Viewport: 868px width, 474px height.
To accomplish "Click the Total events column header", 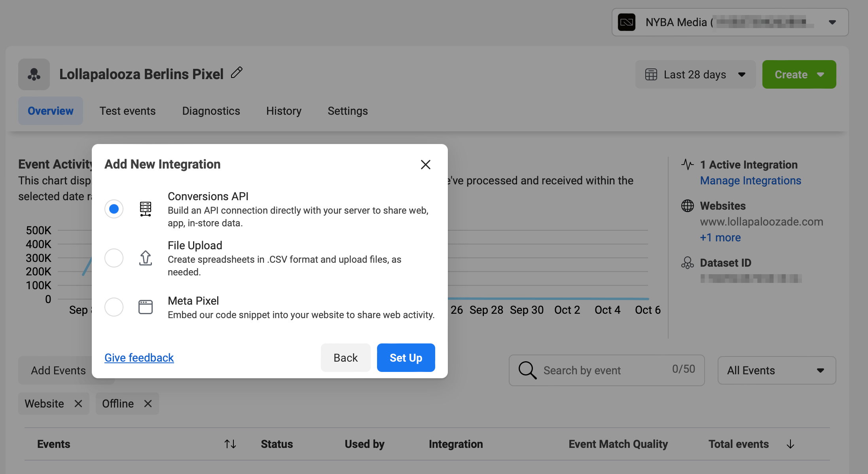I will click(739, 444).
